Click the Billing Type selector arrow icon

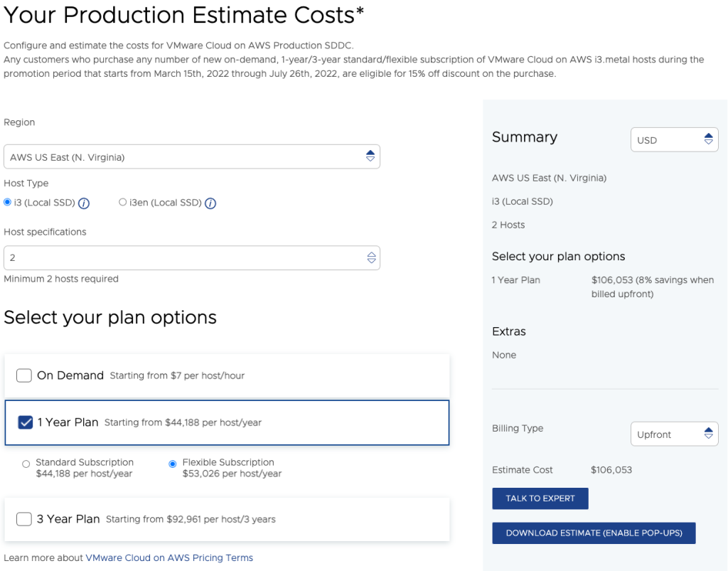click(709, 434)
